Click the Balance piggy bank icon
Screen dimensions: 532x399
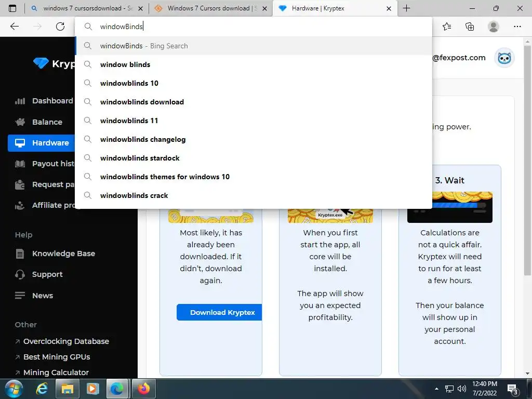coord(20,122)
